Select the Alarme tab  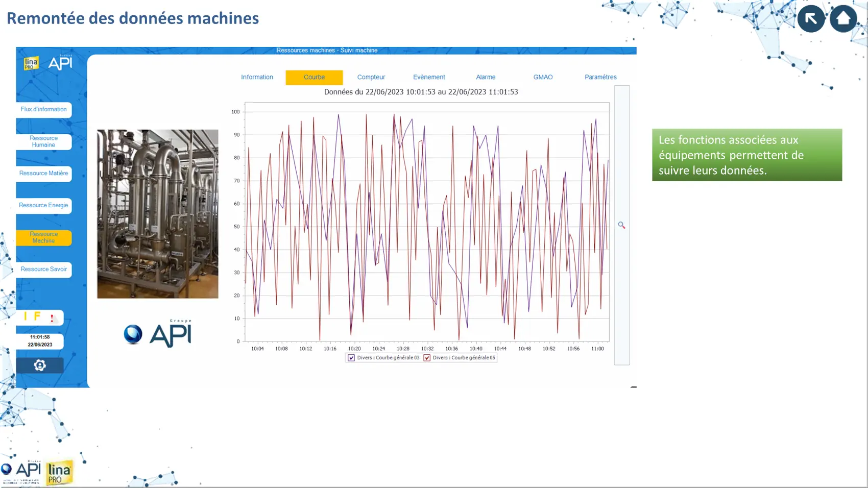coord(486,77)
